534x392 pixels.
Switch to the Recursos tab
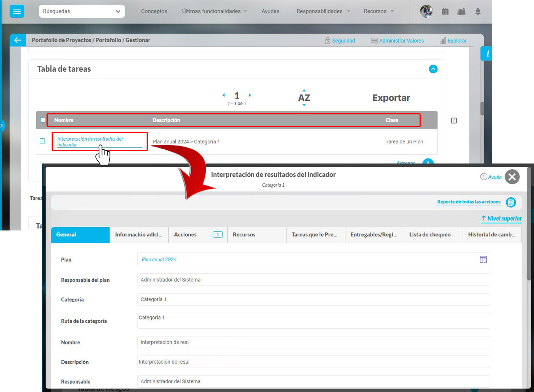click(x=256, y=235)
